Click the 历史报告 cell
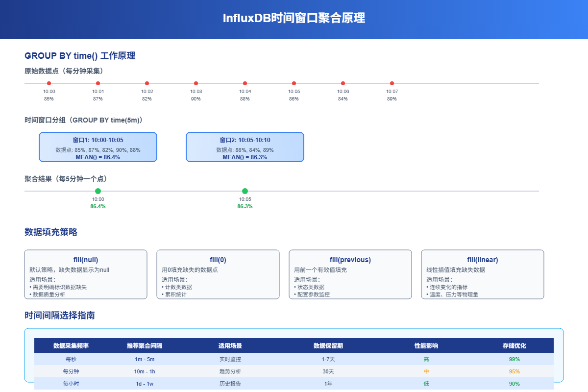The width and height of the screenshot is (588, 392). (x=230, y=384)
